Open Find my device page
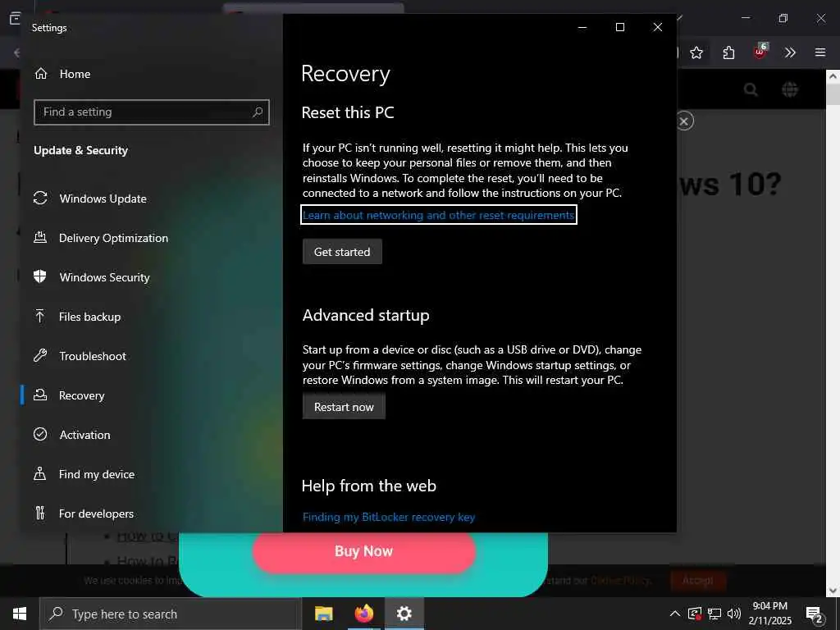 tap(97, 474)
